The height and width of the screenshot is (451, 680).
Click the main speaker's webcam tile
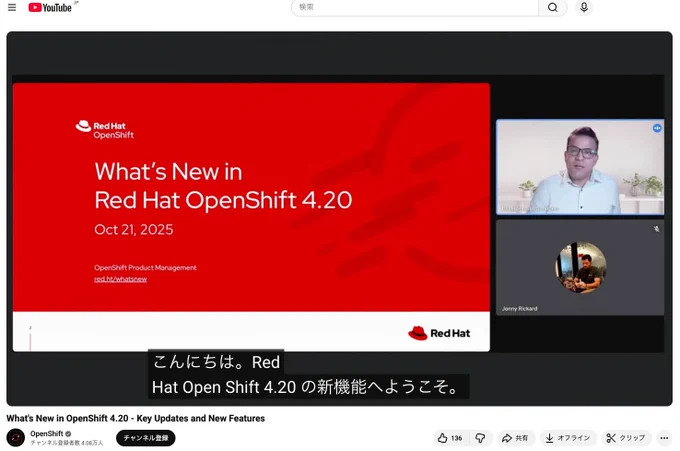click(580, 167)
